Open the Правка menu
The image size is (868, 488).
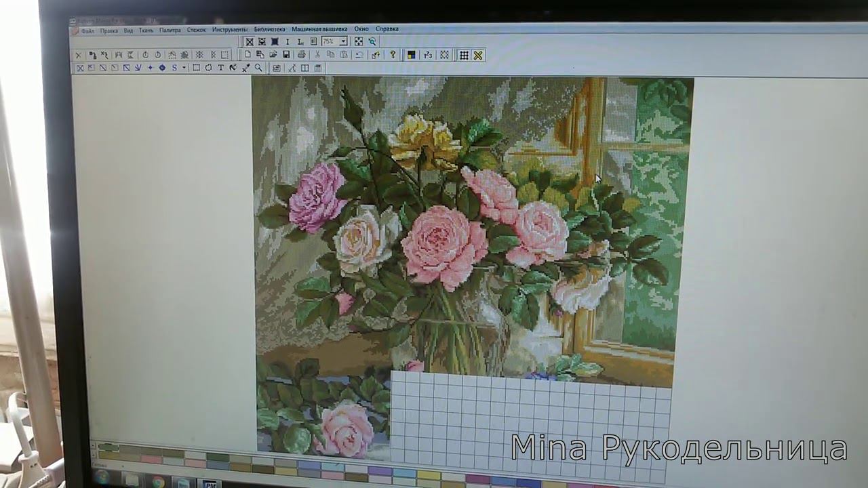[x=108, y=30]
